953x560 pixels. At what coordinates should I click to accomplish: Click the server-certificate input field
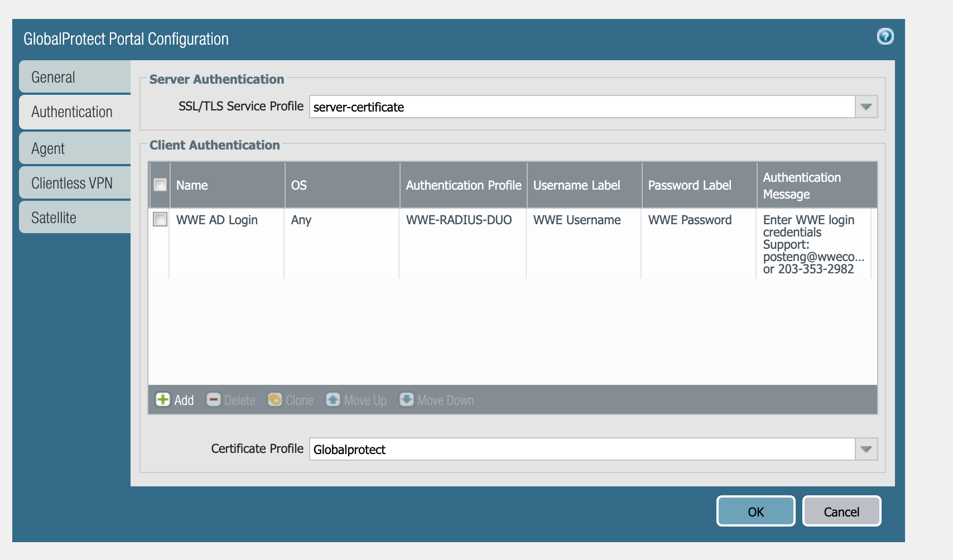(x=581, y=107)
